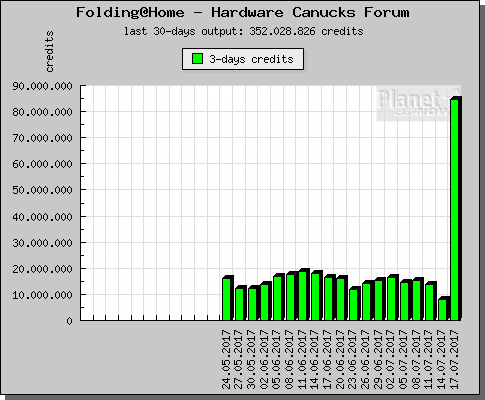Click the 05.07.2017 date label
This screenshot has height=400, width=485.
tap(404, 360)
